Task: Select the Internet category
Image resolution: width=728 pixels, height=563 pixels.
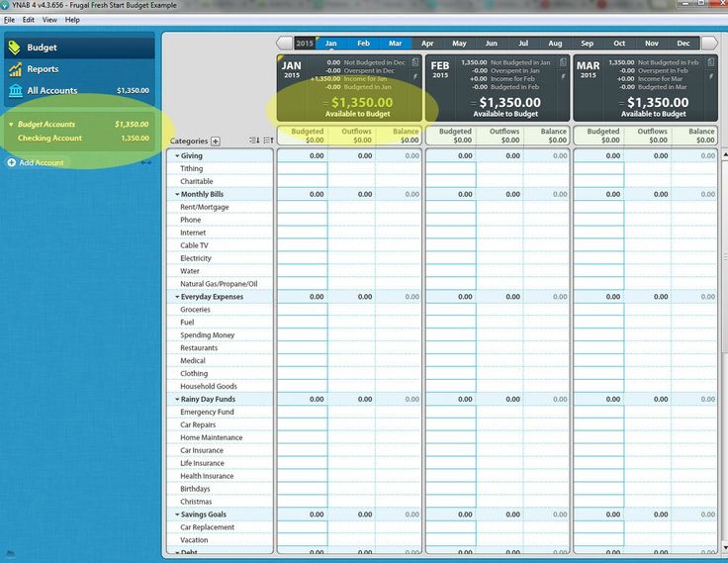Action: click(193, 233)
